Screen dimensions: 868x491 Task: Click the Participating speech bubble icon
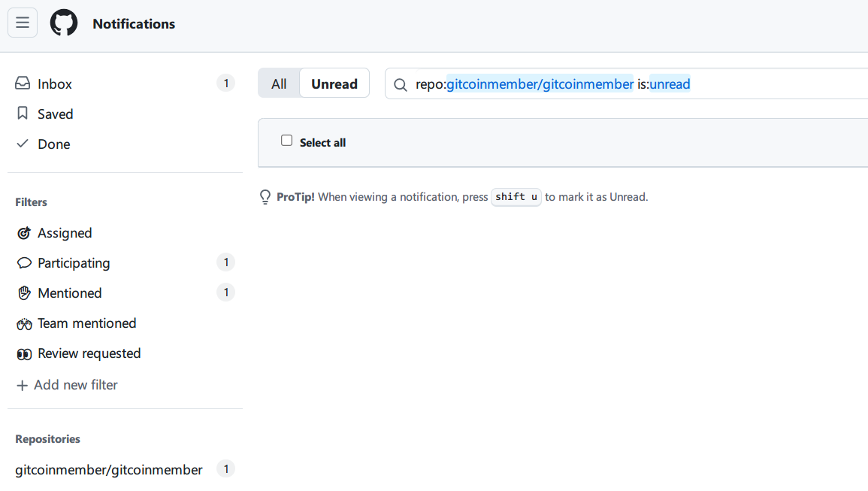click(24, 263)
